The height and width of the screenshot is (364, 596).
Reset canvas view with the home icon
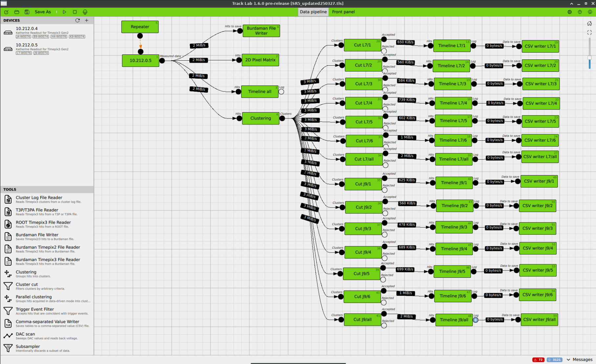(589, 24)
